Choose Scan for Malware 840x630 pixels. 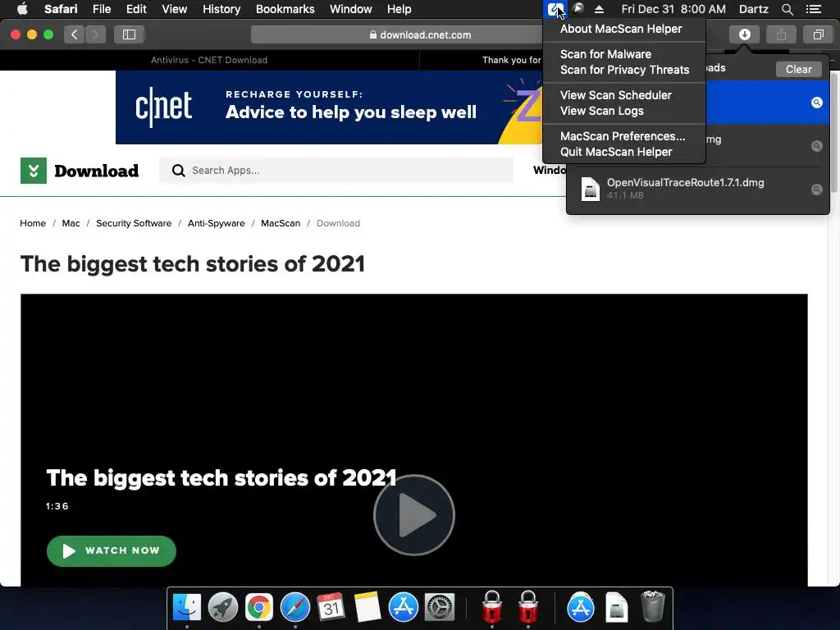606,54
